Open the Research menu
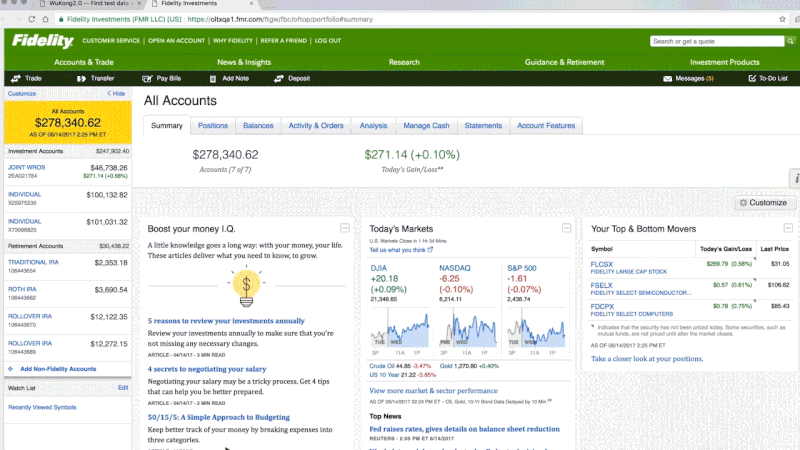The width and height of the screenshot is (800, 450). 404,62
